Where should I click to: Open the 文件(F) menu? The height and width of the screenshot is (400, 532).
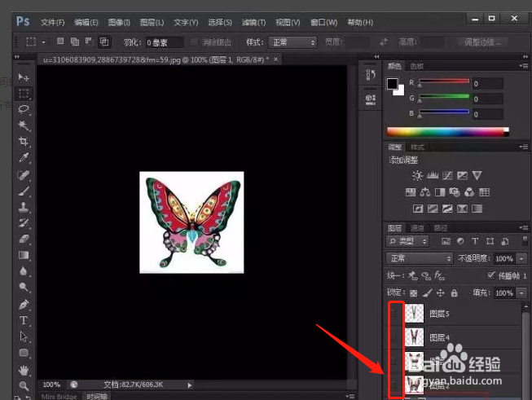[53, 22]
